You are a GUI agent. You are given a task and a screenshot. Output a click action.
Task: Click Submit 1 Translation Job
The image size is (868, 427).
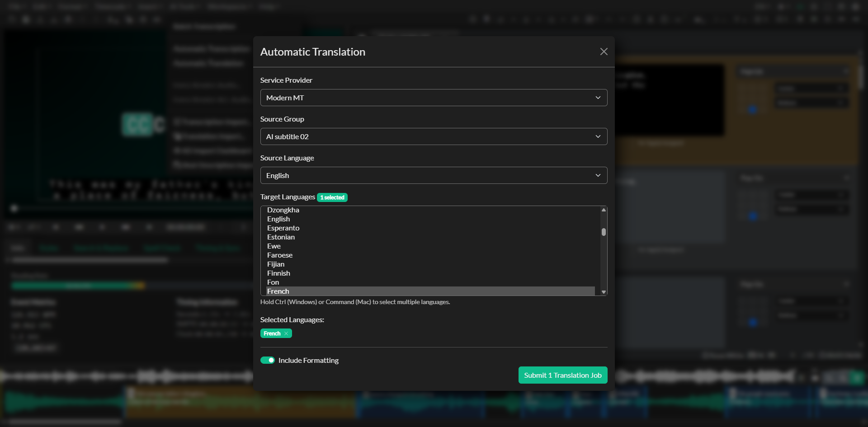click(x=562, y=375)
